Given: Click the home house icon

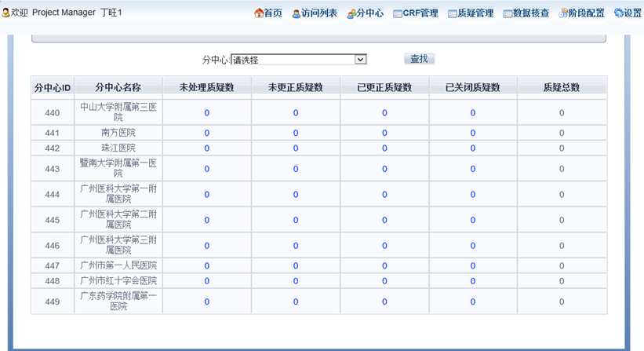Looking at the screenshot, I should (259, 13).
